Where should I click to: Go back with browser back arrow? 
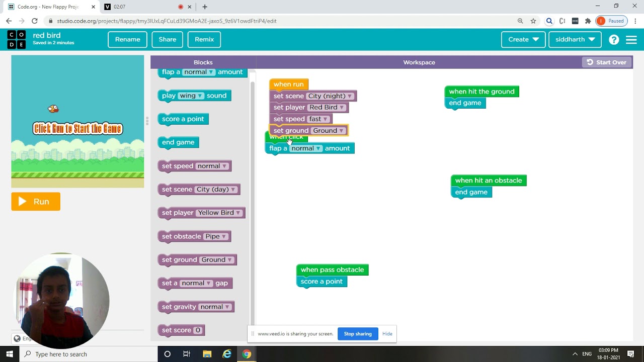coord(9,21)
